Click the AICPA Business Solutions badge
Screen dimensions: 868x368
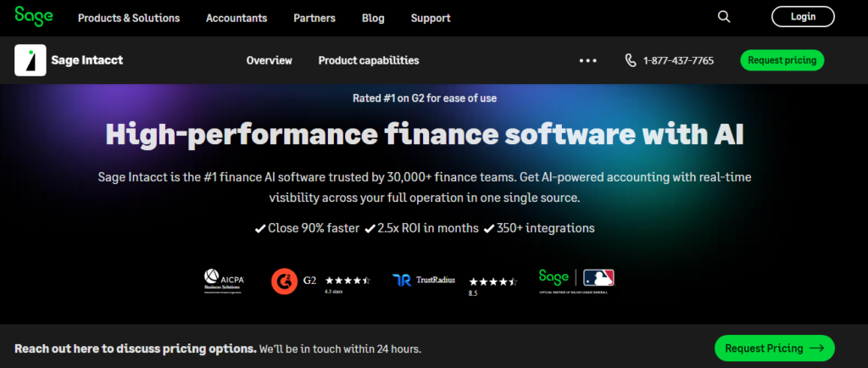coord(224,281)
